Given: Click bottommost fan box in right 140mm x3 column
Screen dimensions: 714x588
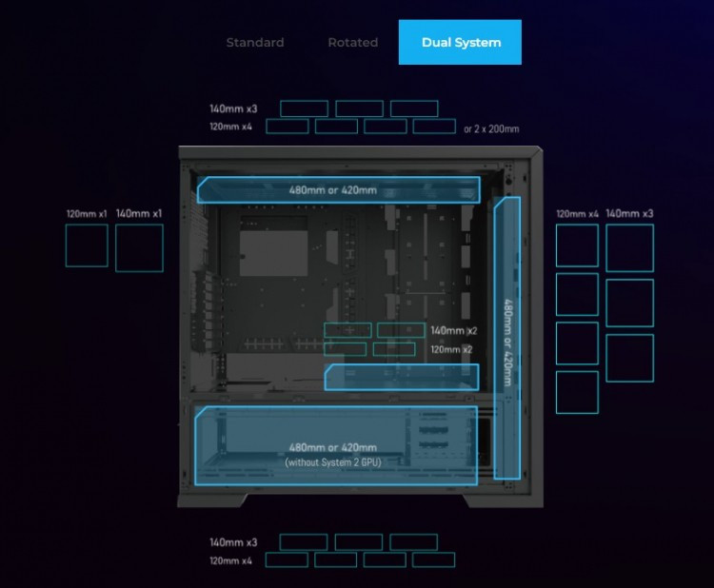Looking at the screenshot, I should coord(629,358).
